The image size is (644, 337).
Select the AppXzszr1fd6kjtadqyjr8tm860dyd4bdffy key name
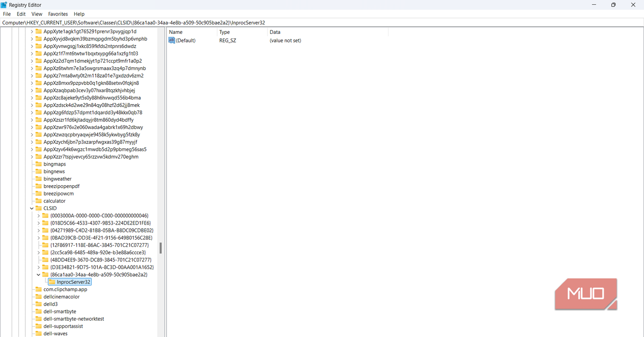pos(88,120)
